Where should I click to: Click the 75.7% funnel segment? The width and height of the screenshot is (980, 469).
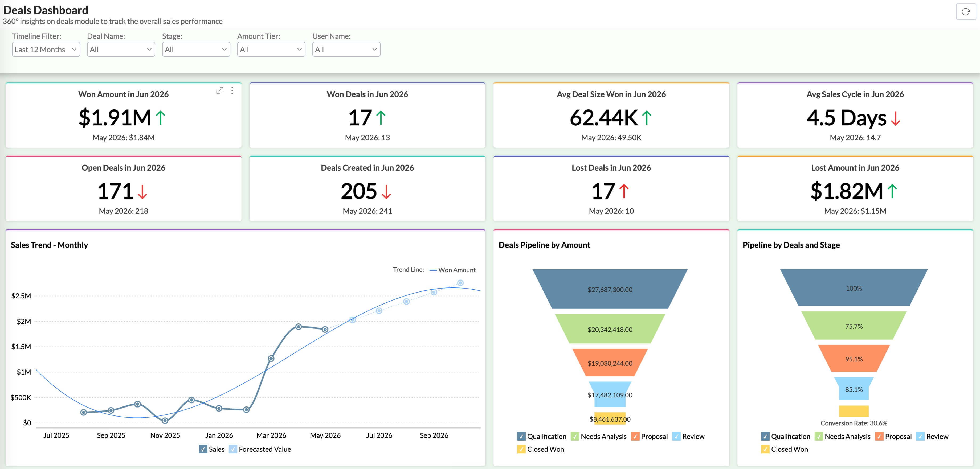coord(854,326)
